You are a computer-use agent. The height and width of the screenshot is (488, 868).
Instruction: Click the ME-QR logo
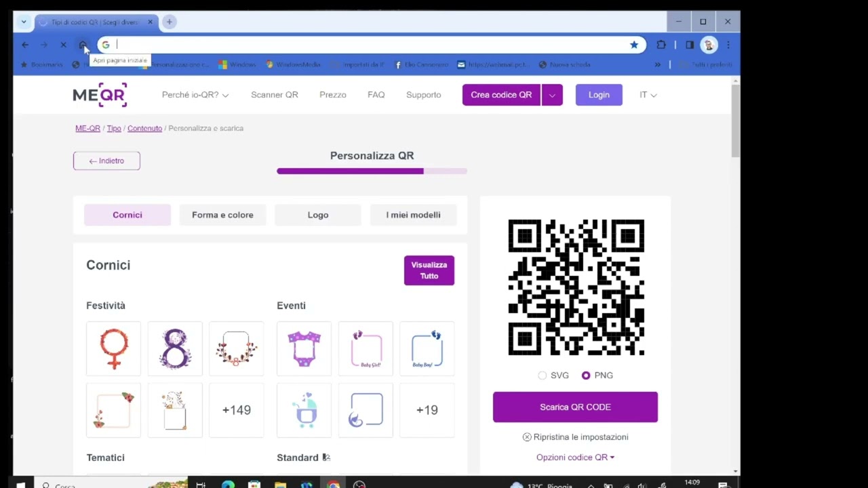point(100,95)
